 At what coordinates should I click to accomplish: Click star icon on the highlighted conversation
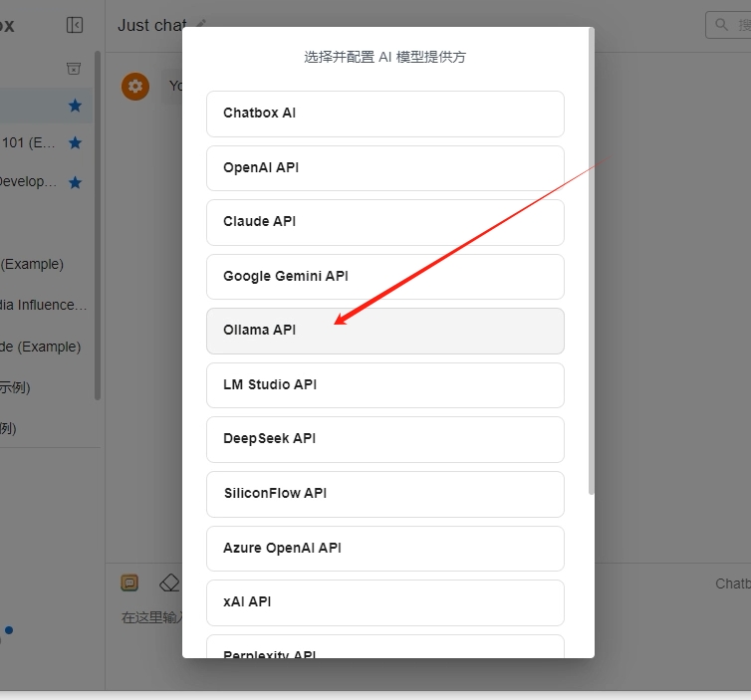[75, 106]
